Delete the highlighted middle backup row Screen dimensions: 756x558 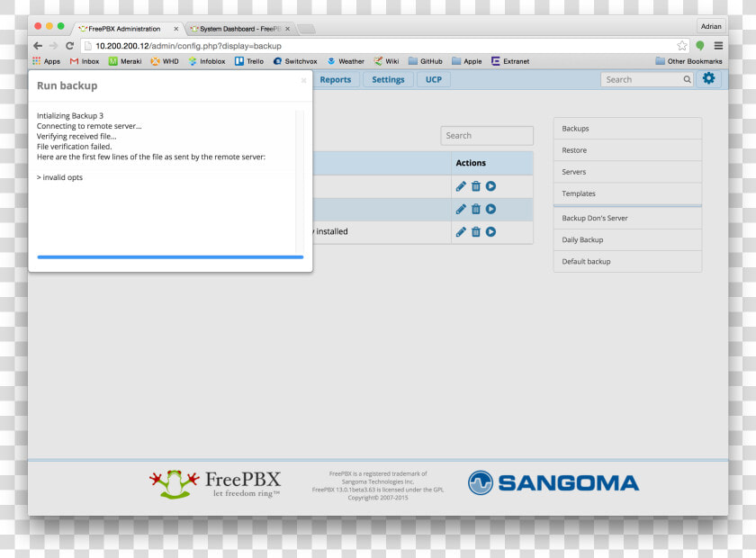click(476, 209)
